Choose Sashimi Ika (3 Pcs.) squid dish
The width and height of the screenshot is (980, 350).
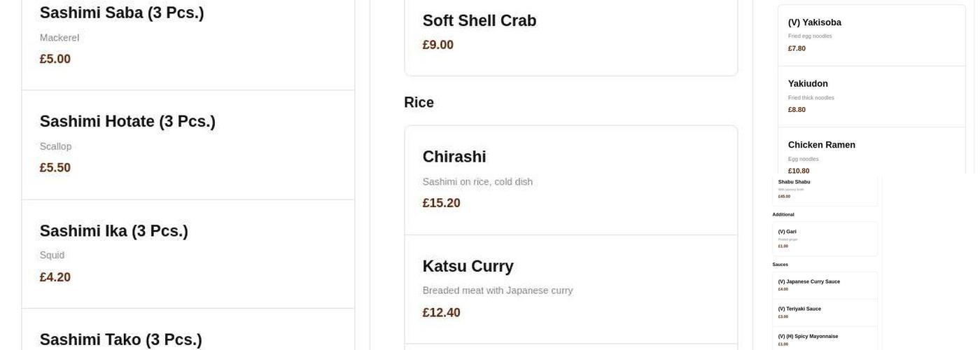coord(113,231)
